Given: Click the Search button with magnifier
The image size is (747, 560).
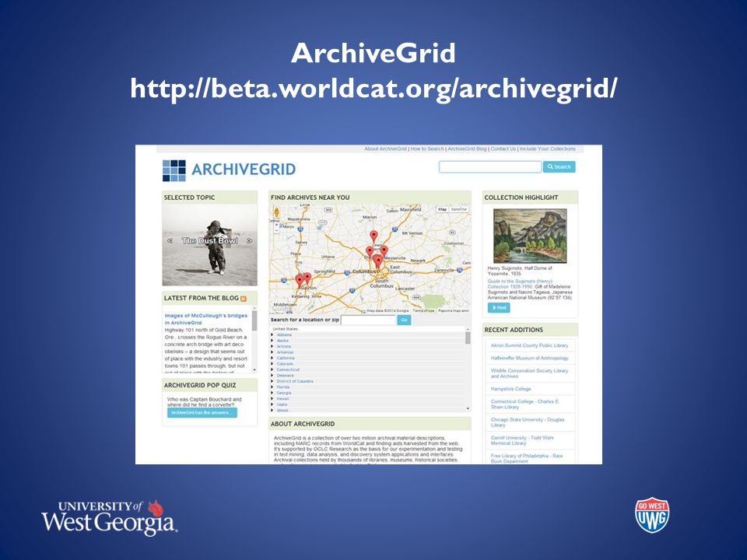Looking at the screenshot, I should [x=559, y=166].
